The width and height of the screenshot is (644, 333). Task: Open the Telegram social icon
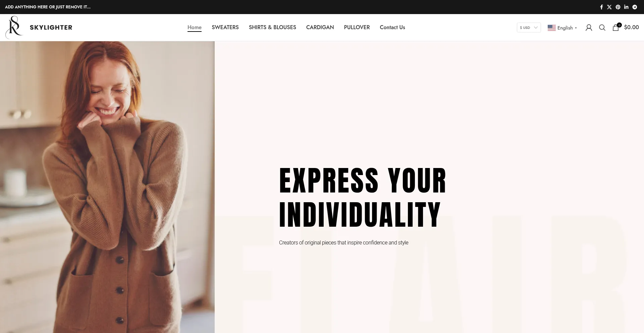[635, 7]
